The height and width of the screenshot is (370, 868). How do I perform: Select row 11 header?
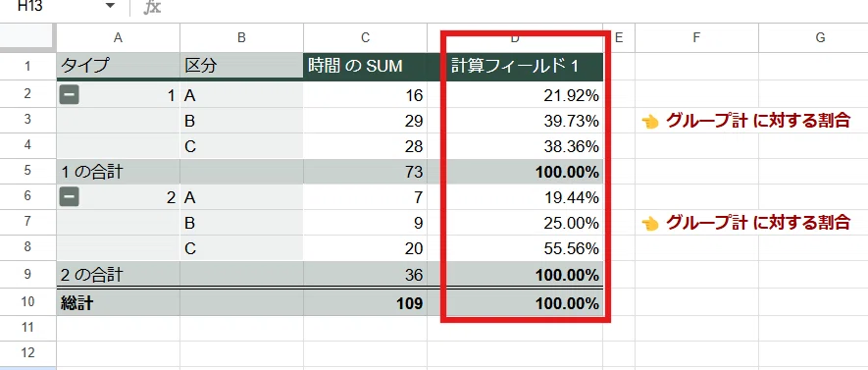point(27,328)
